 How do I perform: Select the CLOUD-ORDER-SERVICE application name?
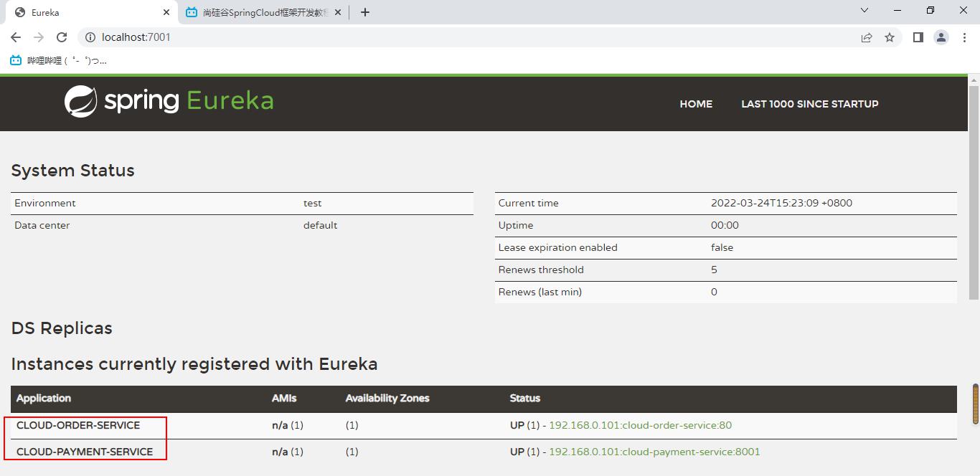click(78, 425)
